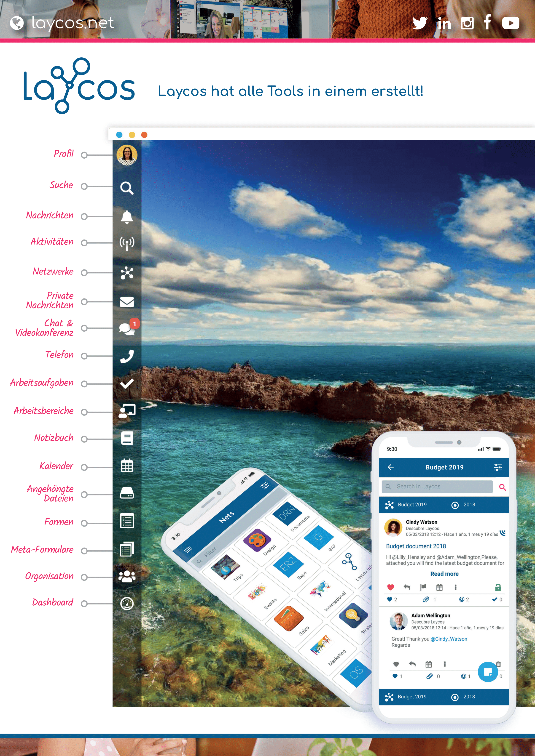
Task: Open the Workspaces presenter icon
Action: 127,411
